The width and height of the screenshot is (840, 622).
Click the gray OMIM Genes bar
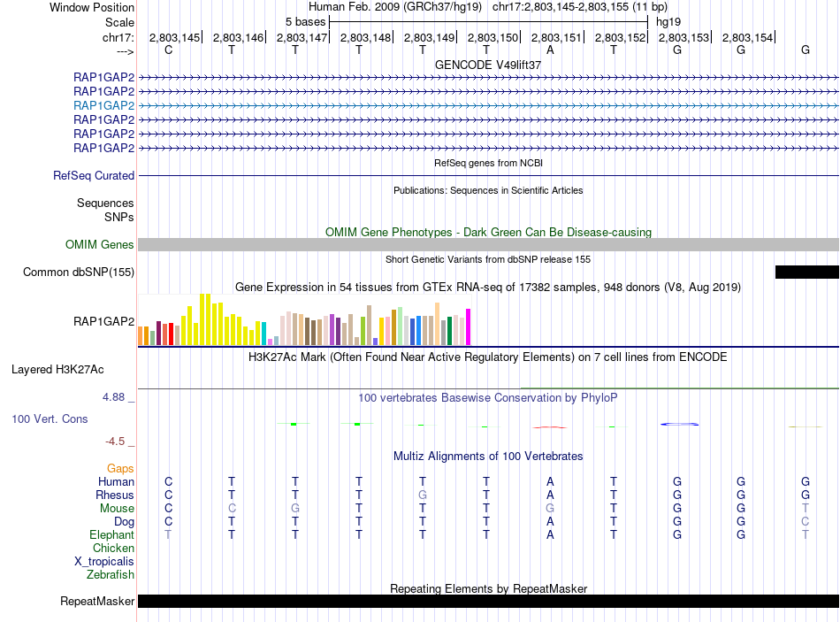[488, 244]
